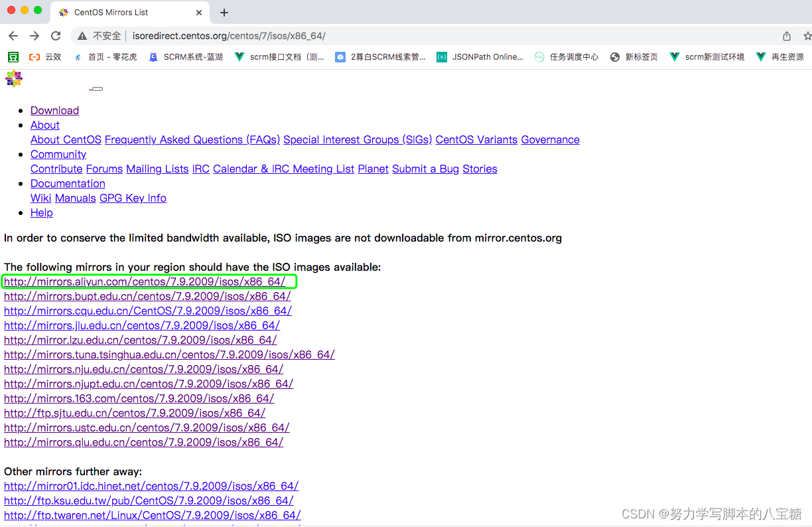Open the Submit a Bug link
This screenshot has height=527, width=812.
click(x=425, y=169)
